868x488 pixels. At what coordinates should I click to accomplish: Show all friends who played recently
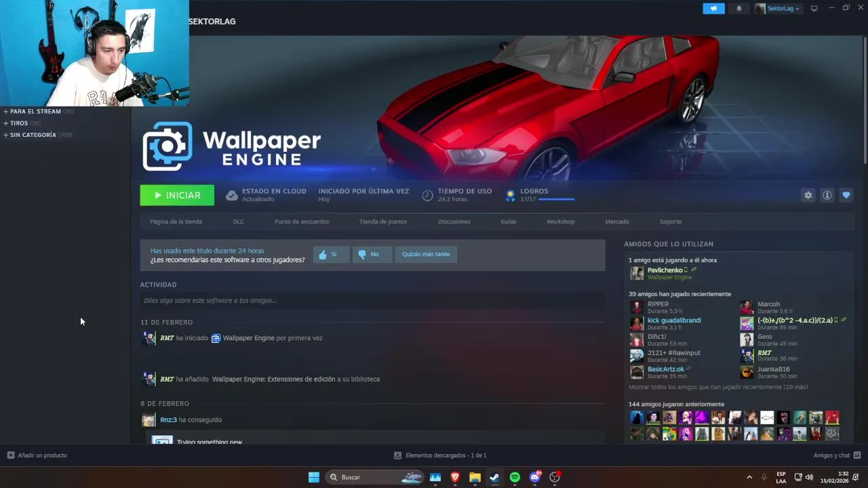[x=718, y=387]
